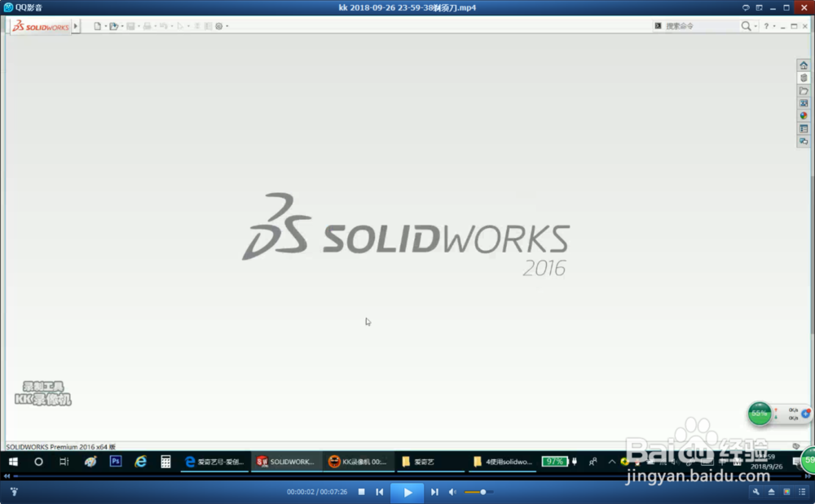Click the eject open-file icon in player
Screen dimensions: 815x504
click(771, 492)
